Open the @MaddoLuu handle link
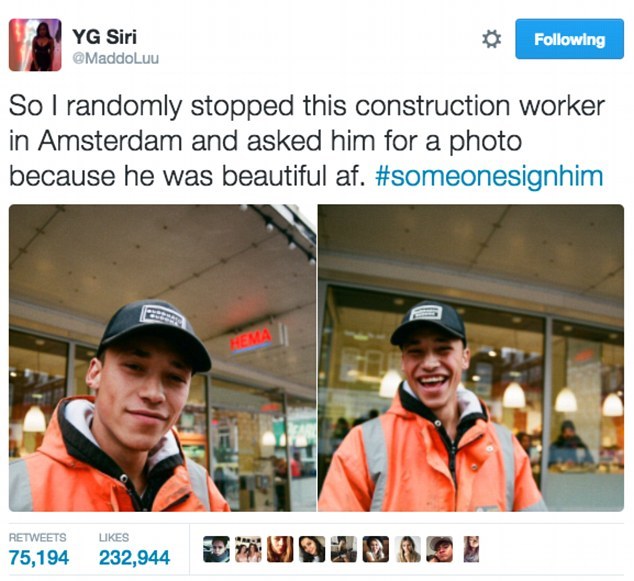The image size is (634, 581). (116, 58)
